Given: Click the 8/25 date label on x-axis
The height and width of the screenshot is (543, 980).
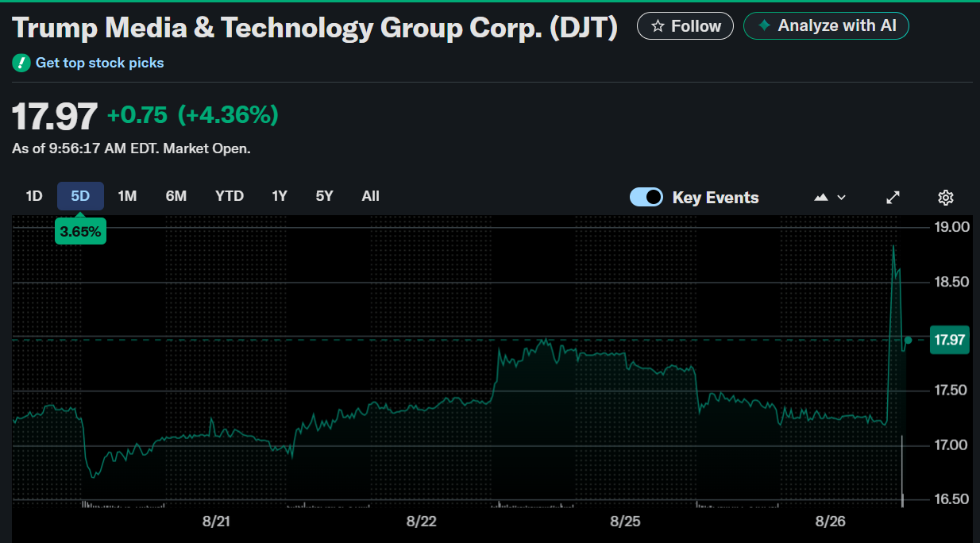Looking at the screenshot, I should pyautogui.click(x=626, y=522).
